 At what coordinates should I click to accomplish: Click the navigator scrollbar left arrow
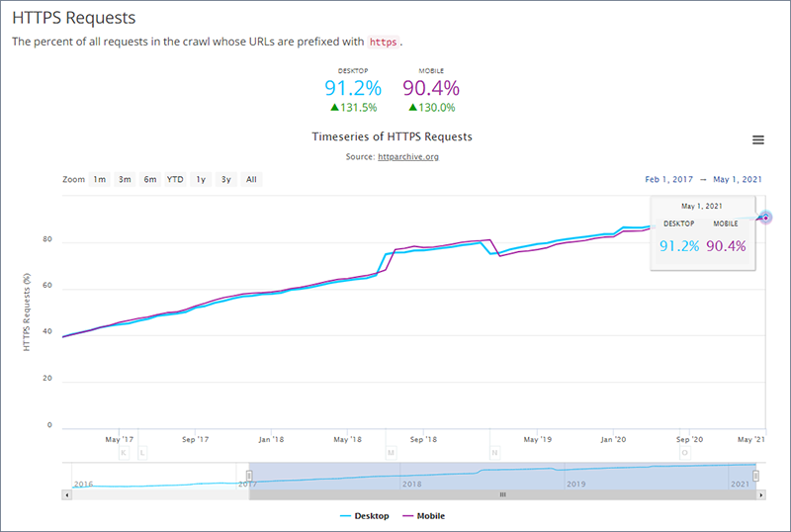[x=67, y=494]
